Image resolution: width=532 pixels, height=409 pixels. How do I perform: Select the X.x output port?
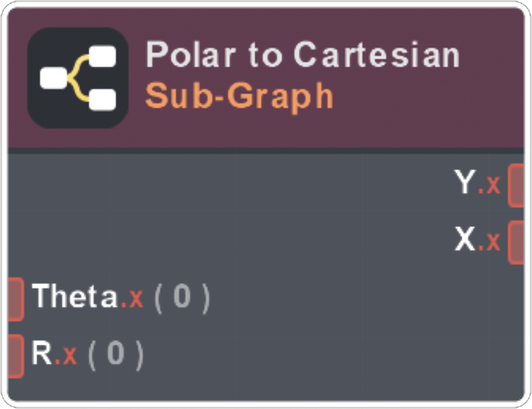coord(517,242)
